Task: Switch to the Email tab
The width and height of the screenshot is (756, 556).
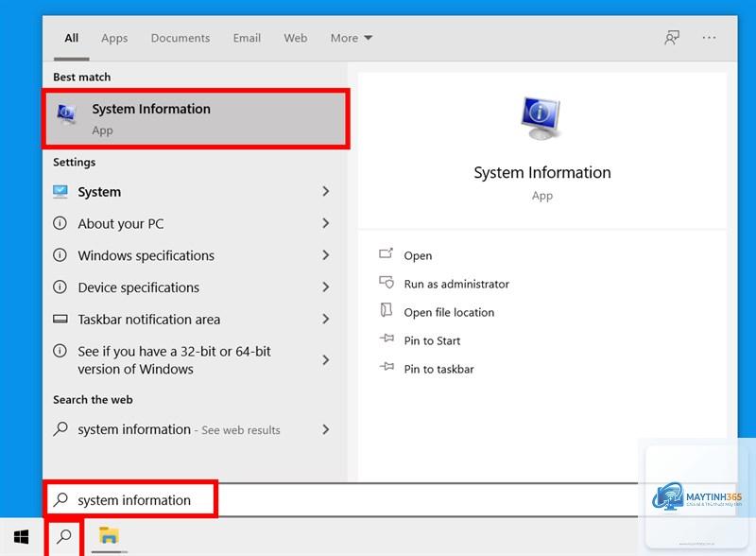Action: (x=247, y=38)
